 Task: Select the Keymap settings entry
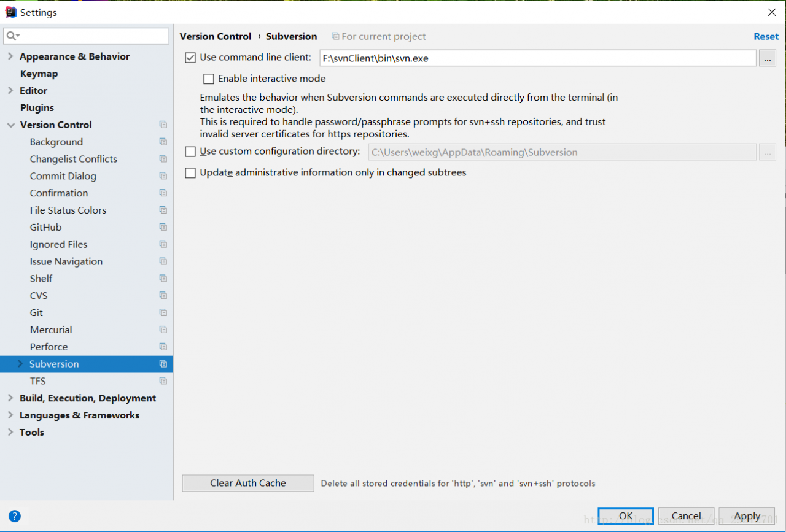[39, 74]
